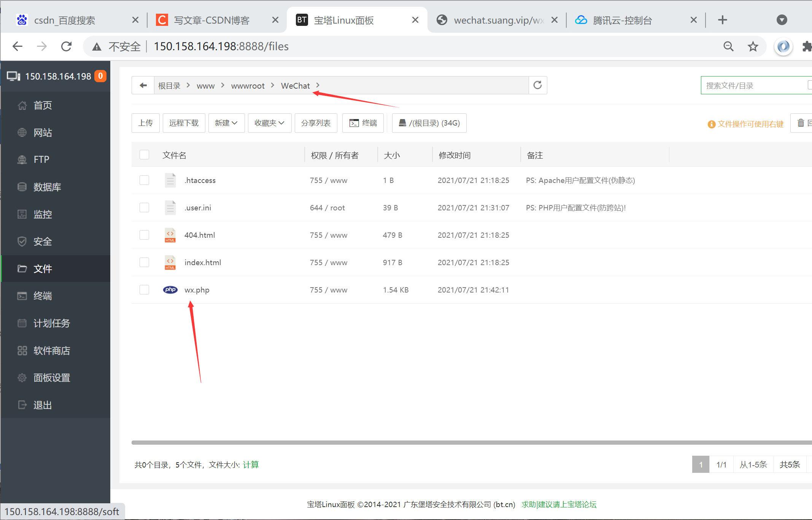Click the index.html file icon
812x520 pixels.
pyautogui.click(x=170, y=262)
